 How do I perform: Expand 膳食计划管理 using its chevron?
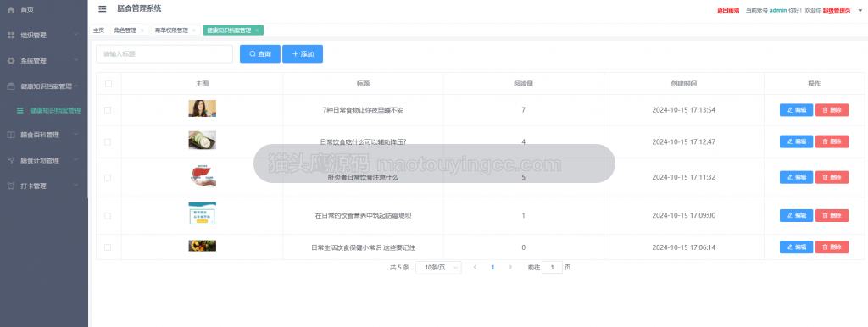pyautogui.click(x=76, y=160)
